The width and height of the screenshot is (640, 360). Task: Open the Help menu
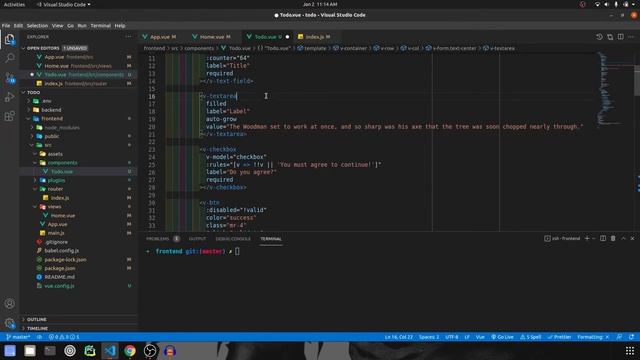coord(120,26)
